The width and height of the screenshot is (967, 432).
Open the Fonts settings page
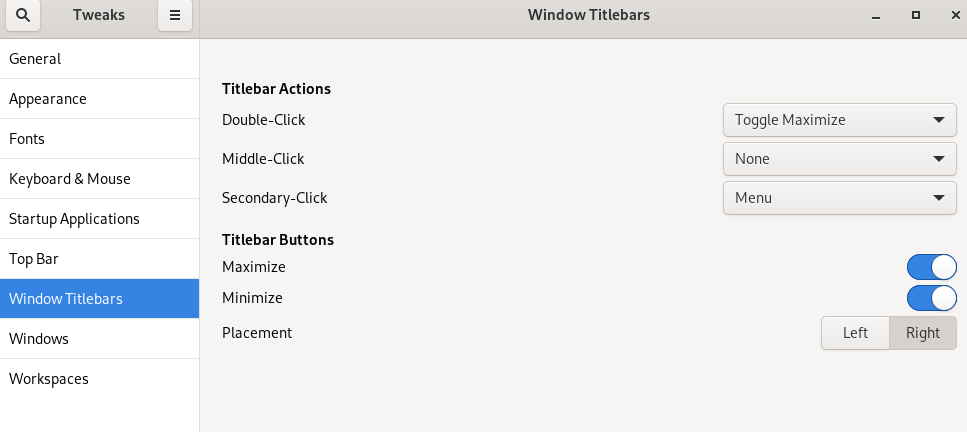[x=99, y=139]
